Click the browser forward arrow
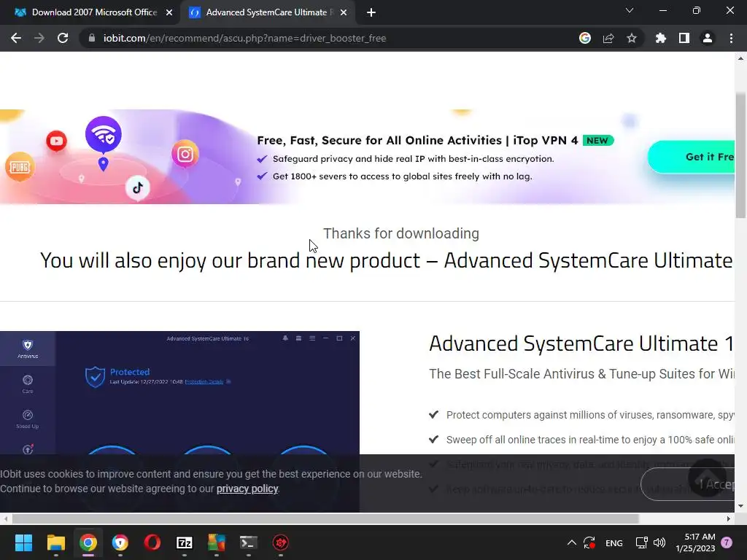The image size is (747, 560). click(x=39, y=38)
